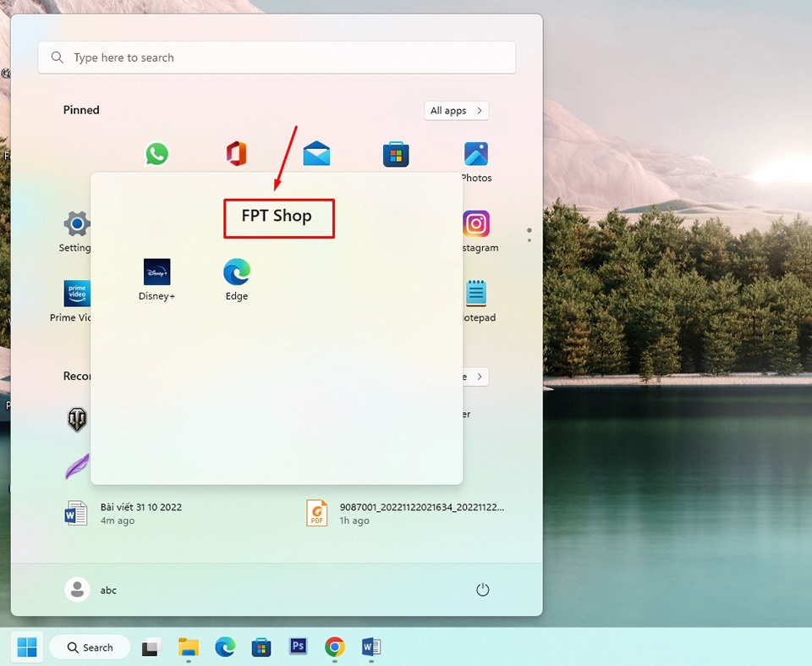Open taskbar Search
This screenshot has width=812, height=666.
(89, 647)
